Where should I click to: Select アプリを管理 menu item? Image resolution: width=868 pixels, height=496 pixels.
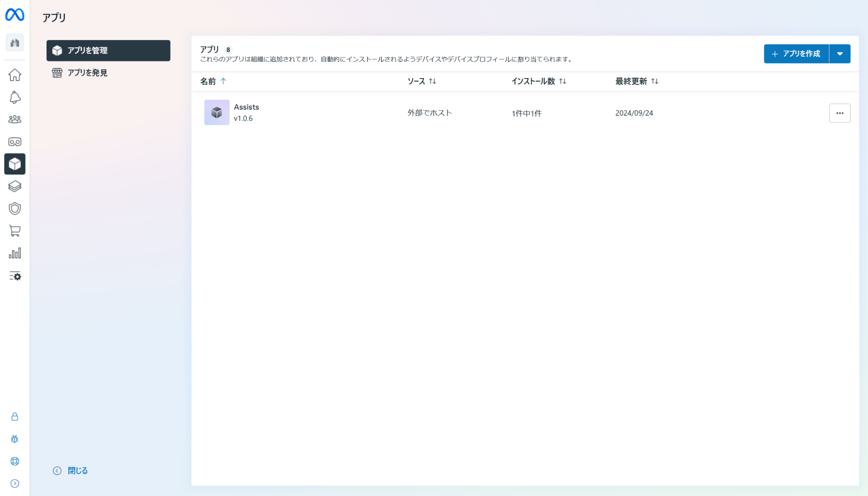(x=108, y=50)
